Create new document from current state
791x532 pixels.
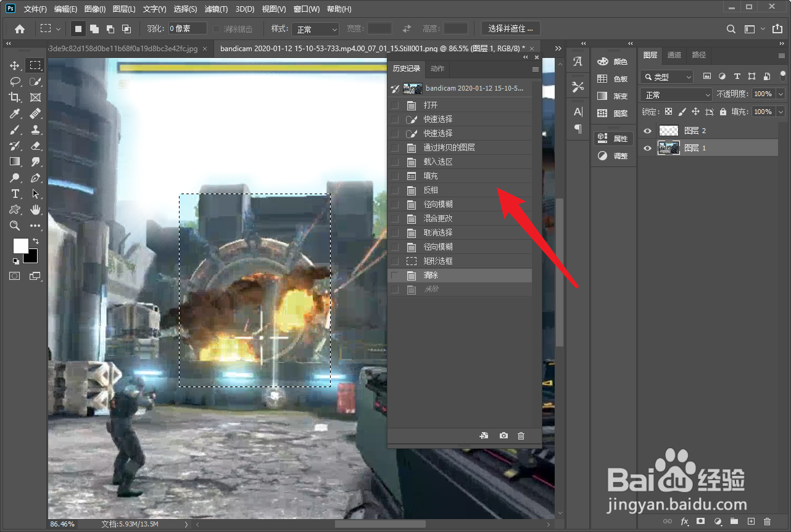(x=484, y=436)
